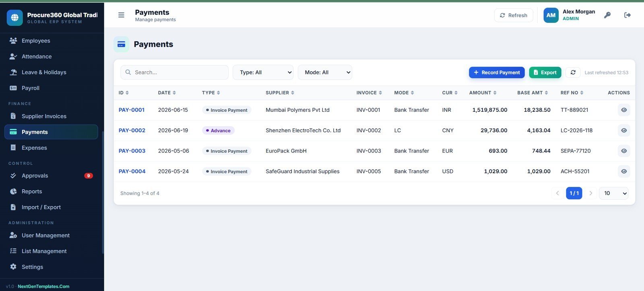
Task: Click the List Management icon in sidebar
Action: click(13, 251)
